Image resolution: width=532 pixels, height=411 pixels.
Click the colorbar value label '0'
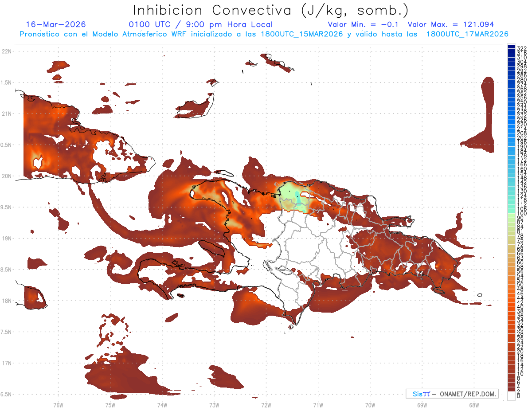click(519, 396)
